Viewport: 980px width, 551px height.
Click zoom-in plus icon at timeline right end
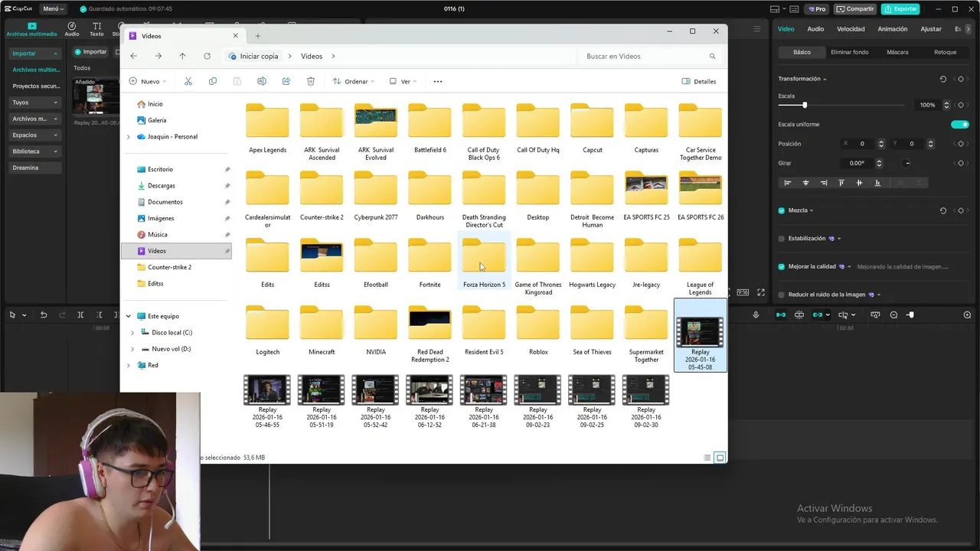967,315
